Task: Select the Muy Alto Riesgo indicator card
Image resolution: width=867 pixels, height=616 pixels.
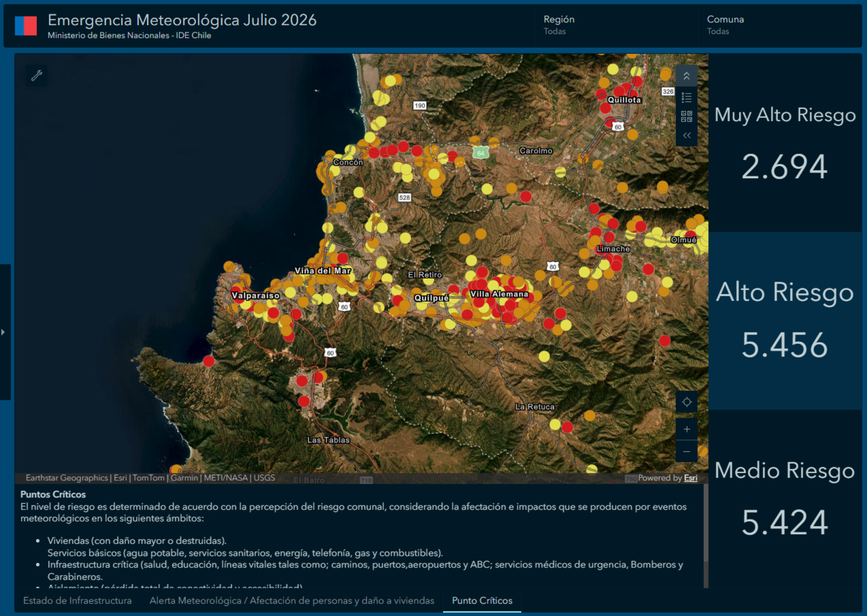Action: point(785,143)
